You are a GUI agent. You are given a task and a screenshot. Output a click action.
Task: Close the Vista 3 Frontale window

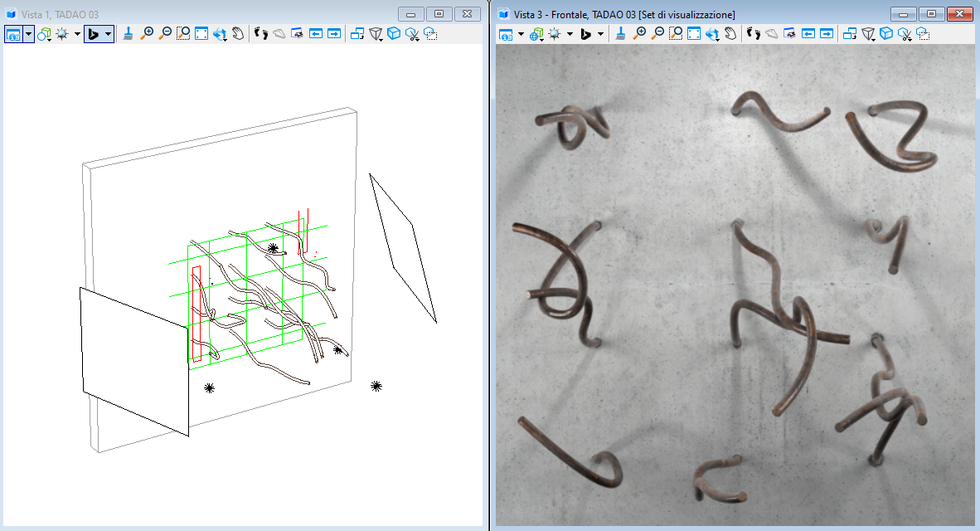pos(959,14)
